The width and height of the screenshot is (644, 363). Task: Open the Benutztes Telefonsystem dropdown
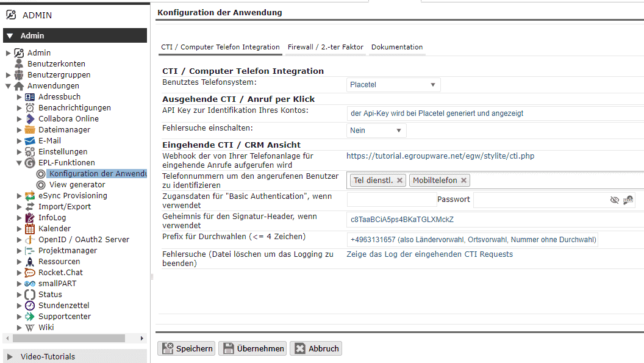[x=393, y=85]
